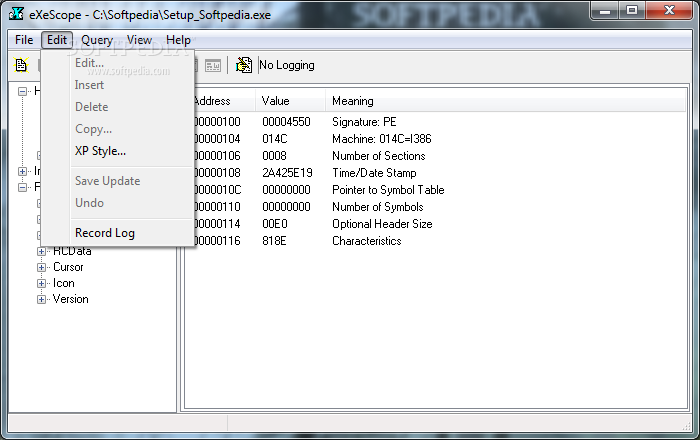The height and width of the screenshot is (440, 700).
Task: Click the Value column header
Action: coord(290,101)
